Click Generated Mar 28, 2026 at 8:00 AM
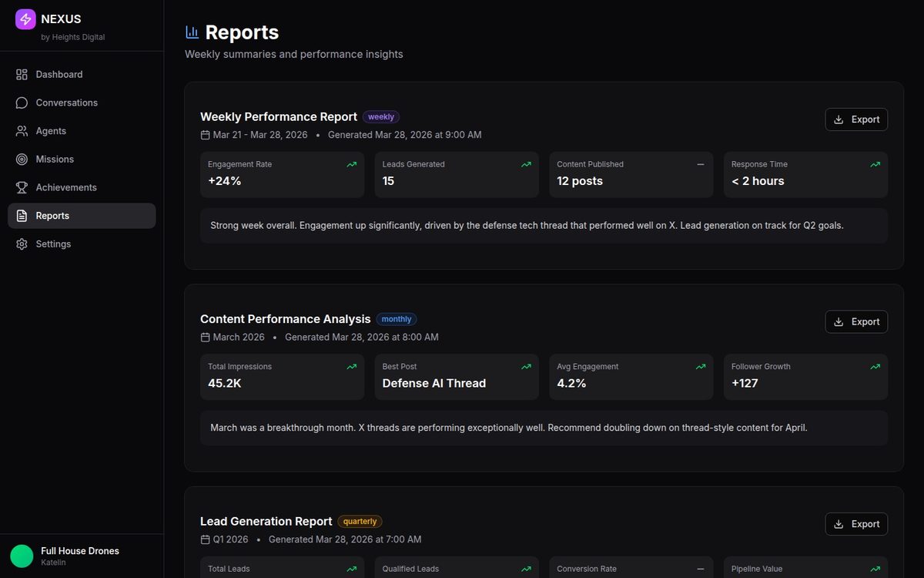This screenshot has height=578, width=924. (x=362, y=338)
